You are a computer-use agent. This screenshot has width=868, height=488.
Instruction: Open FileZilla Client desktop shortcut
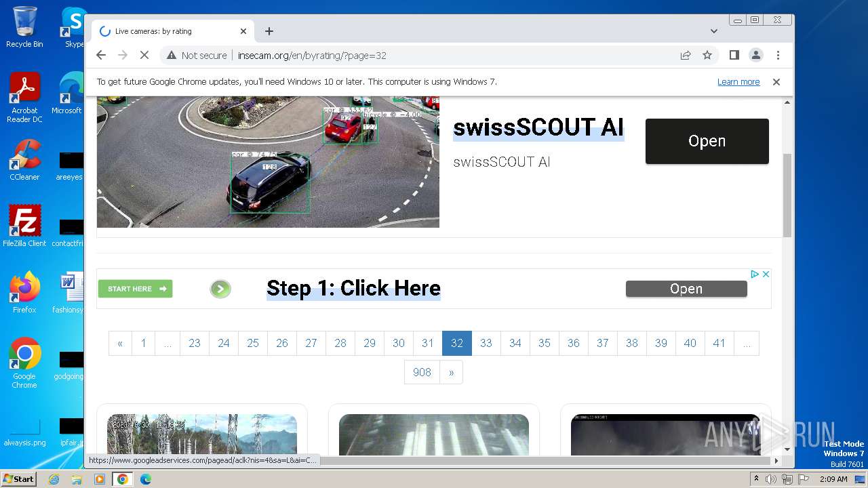click(x=24, y=226)
